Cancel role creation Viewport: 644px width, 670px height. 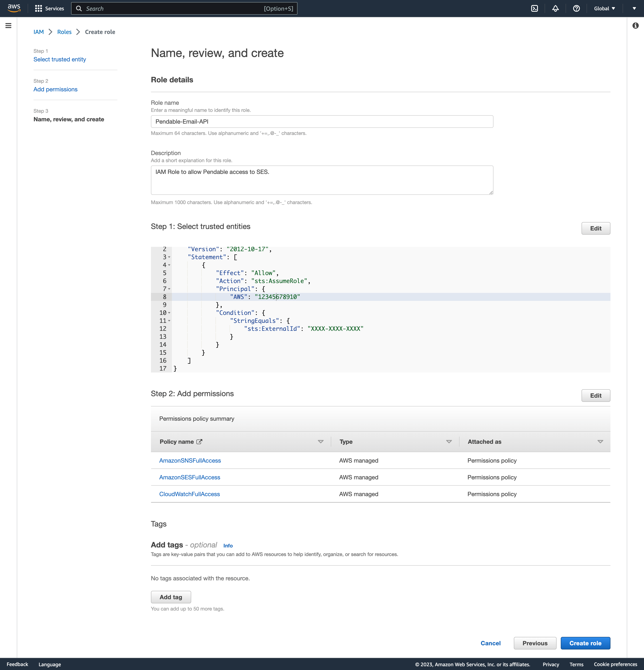point(490,643)
